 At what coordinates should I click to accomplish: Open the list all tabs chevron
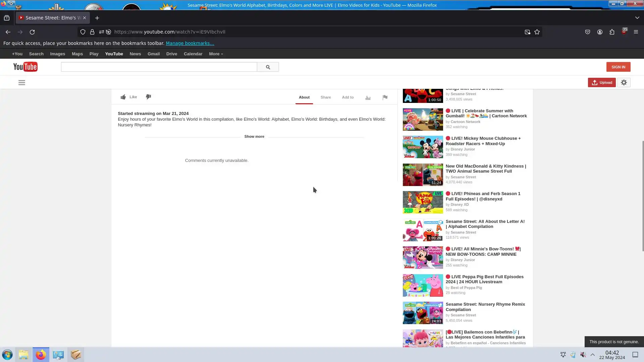pyautogui.click(x=637, y=18)
